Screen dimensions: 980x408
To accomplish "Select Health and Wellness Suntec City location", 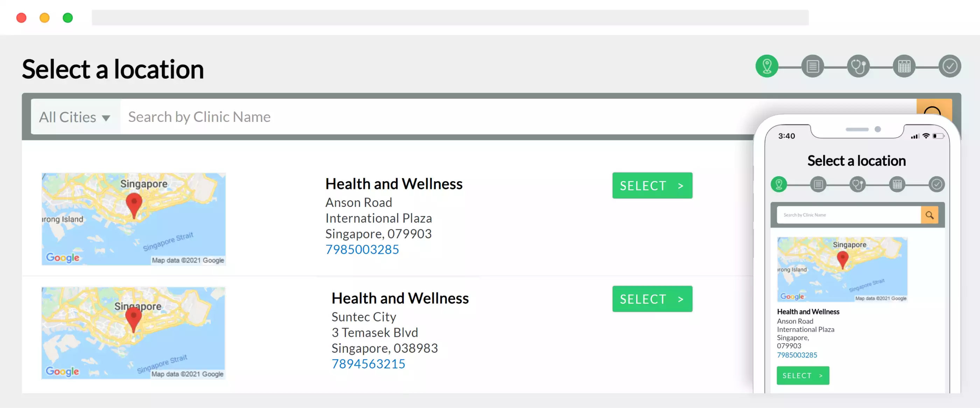I will pos(652,299).
